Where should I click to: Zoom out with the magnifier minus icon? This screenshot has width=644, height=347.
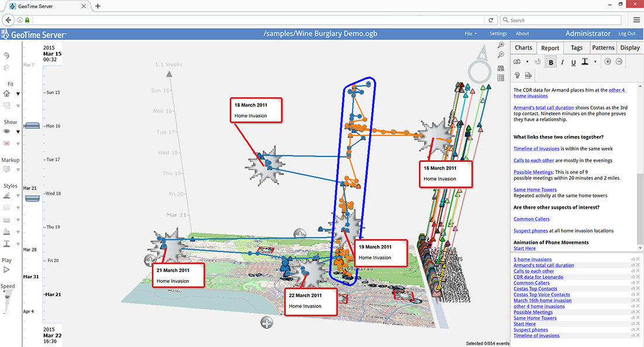tap(501, 55)
